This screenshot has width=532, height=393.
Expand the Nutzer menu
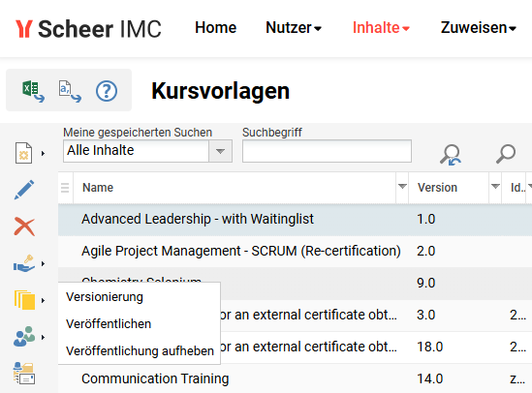pos(294,28)
